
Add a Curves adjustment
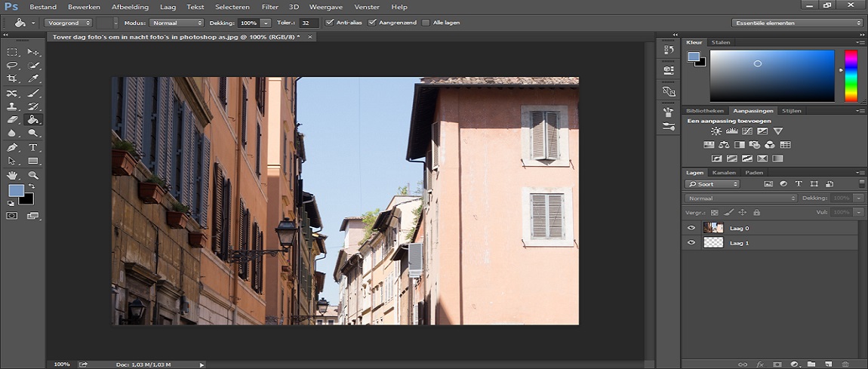(x=747, y=131)
